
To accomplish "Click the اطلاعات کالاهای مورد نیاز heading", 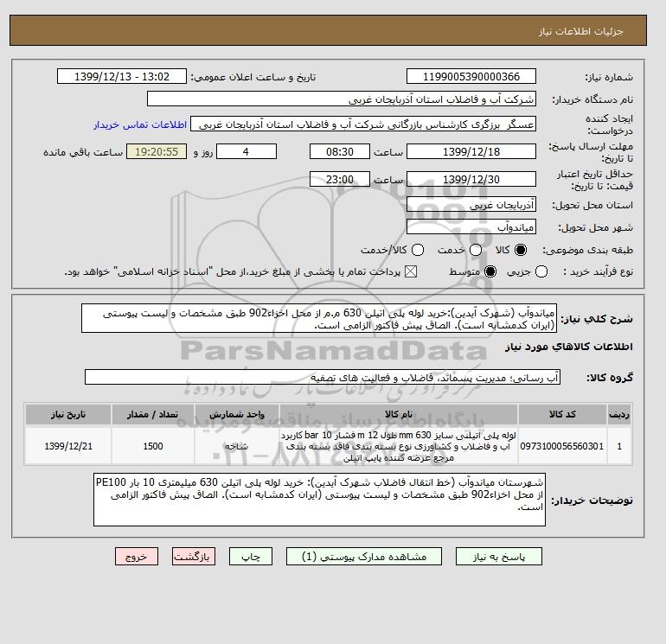I will 569,347.
